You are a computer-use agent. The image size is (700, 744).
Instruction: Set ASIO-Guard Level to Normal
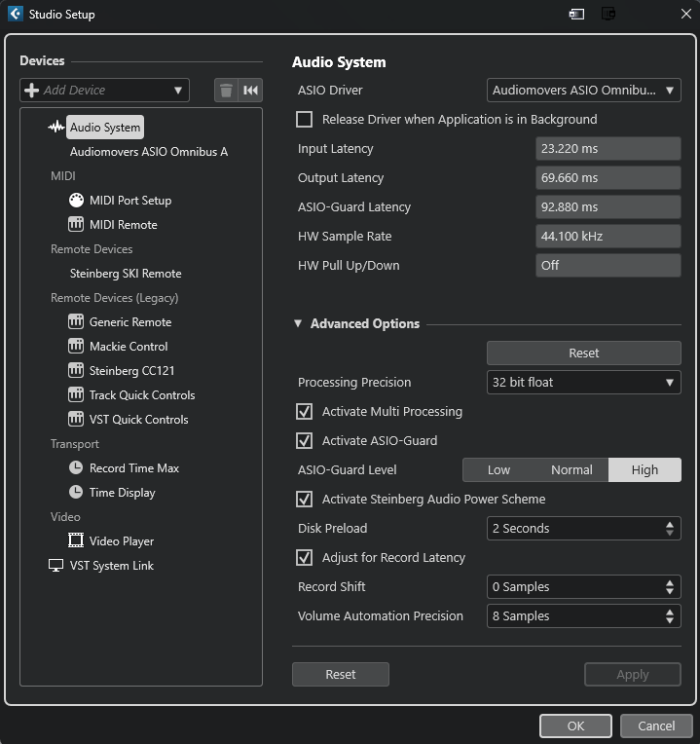[571, 470]
